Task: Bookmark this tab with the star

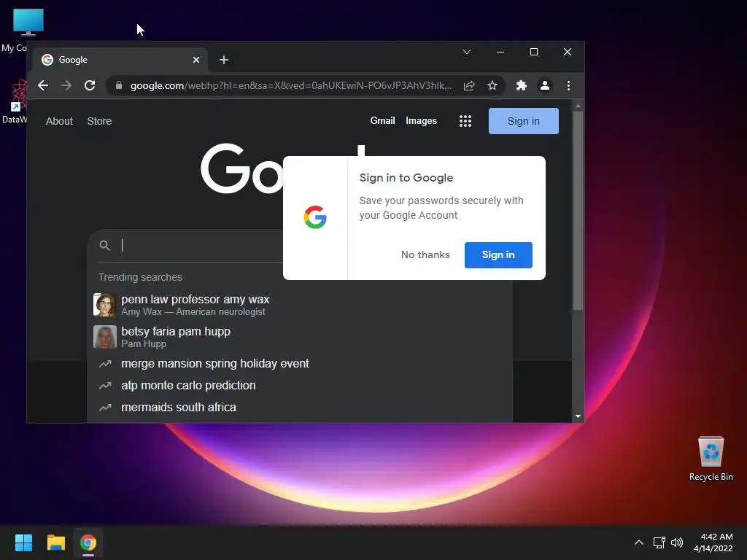Action: click(x=492, y=86)
